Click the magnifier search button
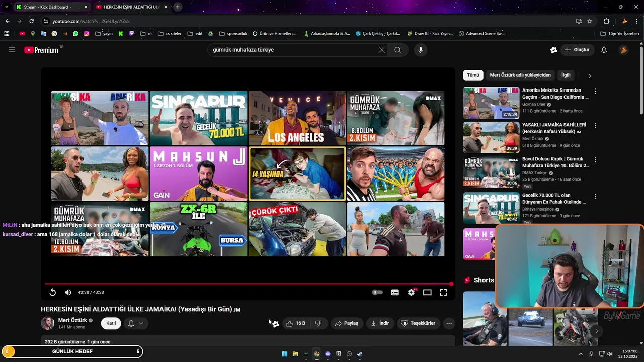 (398, 50)
